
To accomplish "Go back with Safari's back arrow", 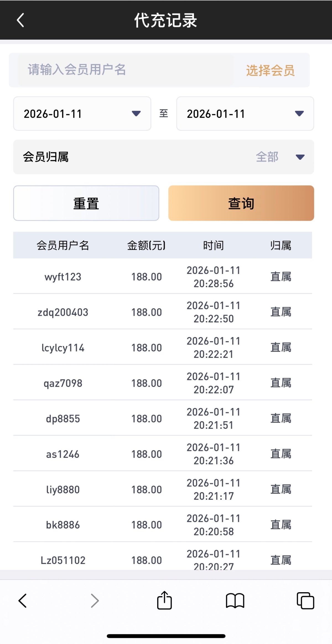I will [22, 601].
